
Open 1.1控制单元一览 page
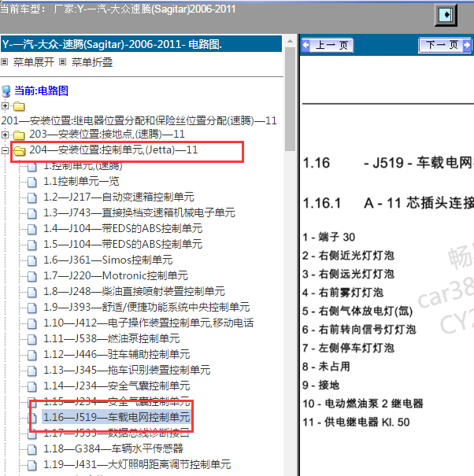tap(81, 181)
